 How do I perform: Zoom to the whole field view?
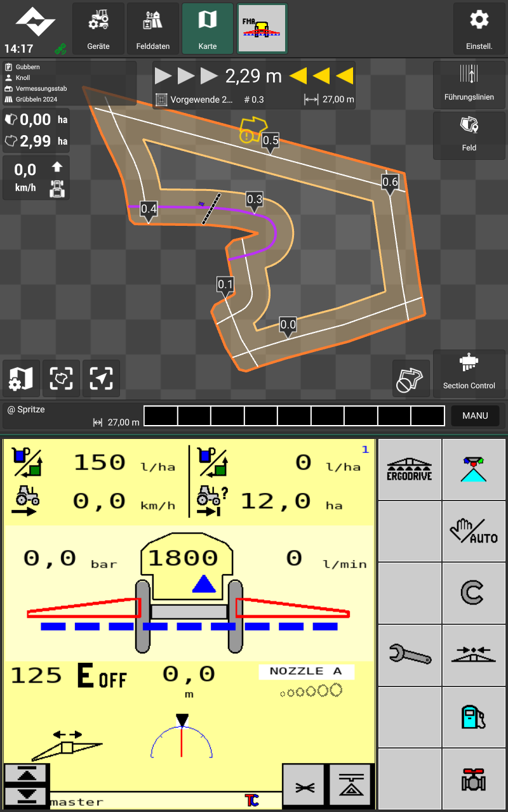pos(61,379)
